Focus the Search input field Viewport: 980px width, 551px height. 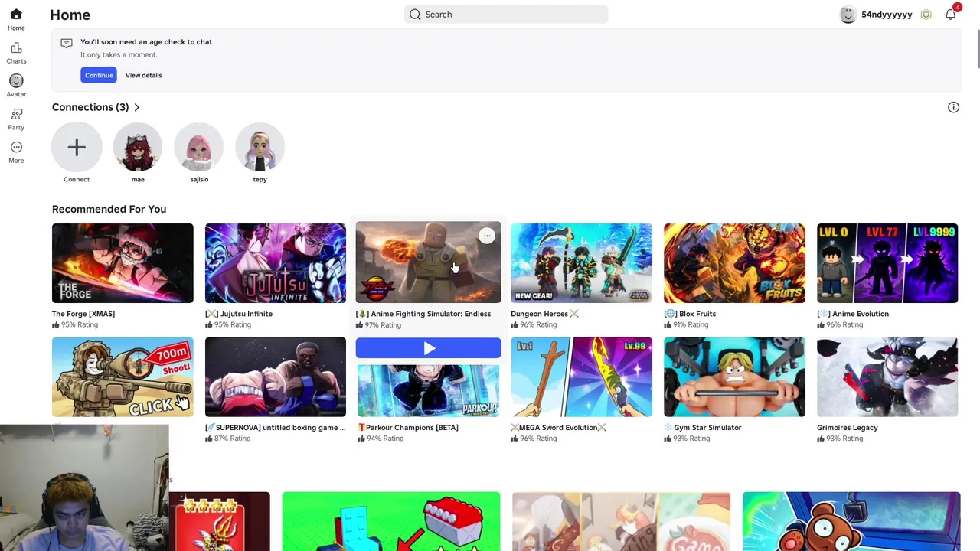pyautogui.click(x=506, y=14)
